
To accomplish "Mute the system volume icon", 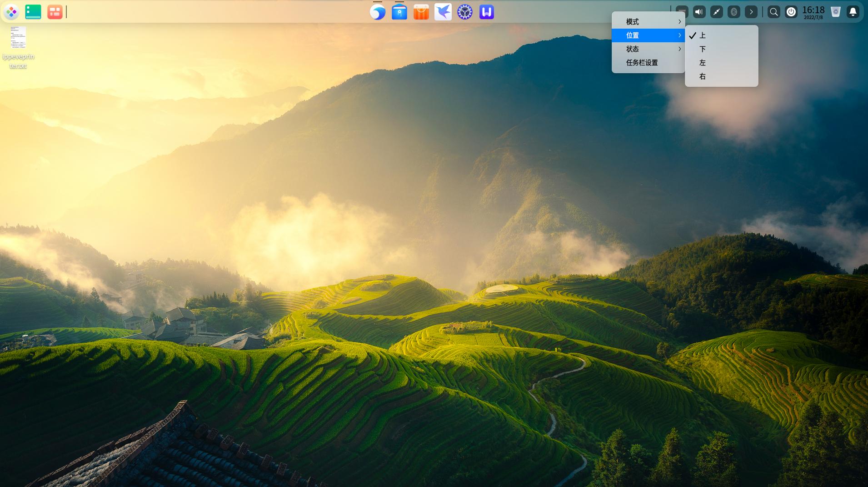I will coord(698,12).
